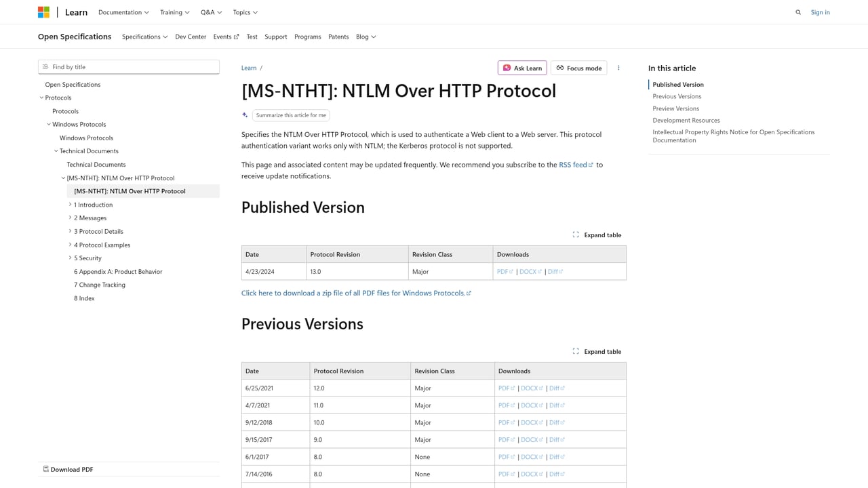868x488 pixels.
Task: Click the Microsoft logo
Action: tap(43, 12)
